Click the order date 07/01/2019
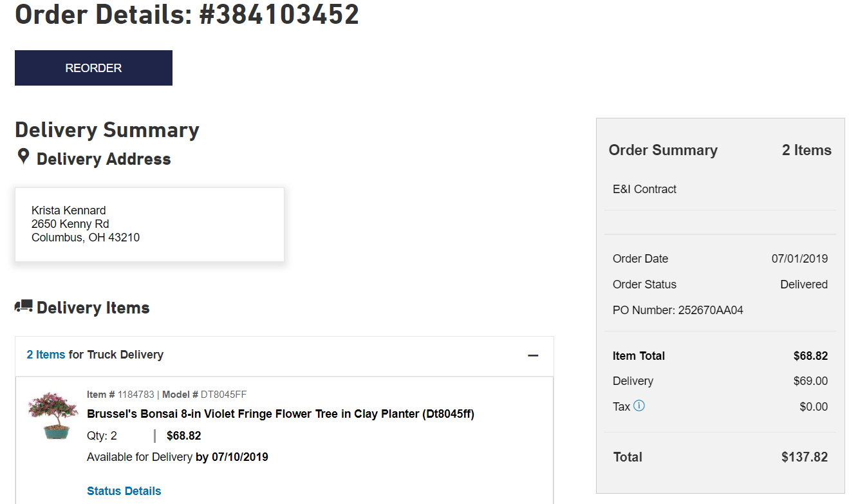This screenshot has height=504, width=849. coord(799,259)
